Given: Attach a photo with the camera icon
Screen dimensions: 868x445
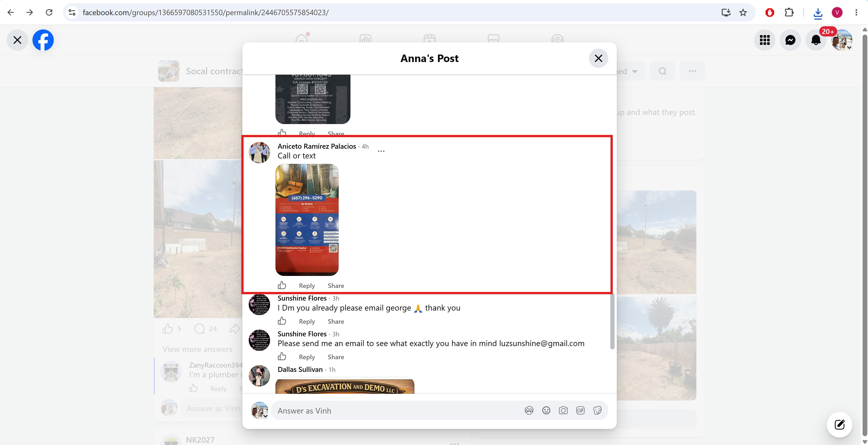Looking at the screenshot, I should coord(563,410).
